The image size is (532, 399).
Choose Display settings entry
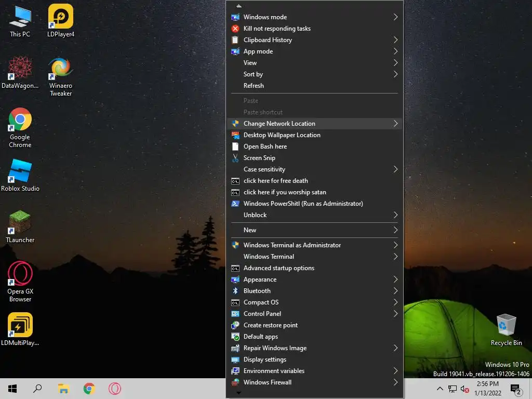(314, 360)
